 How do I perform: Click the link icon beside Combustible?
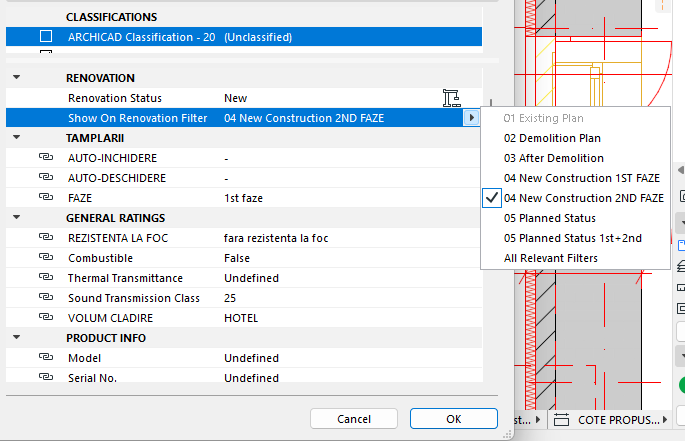[45, 258]
